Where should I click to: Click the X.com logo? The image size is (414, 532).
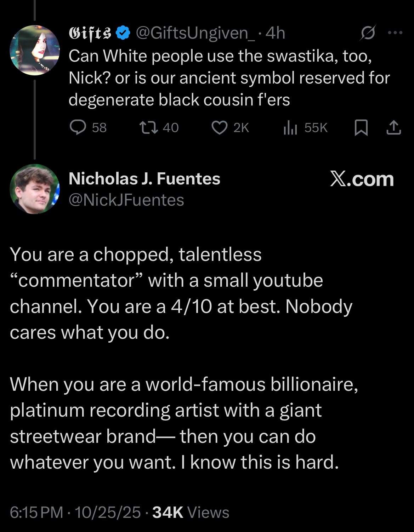tap(362, 179)
